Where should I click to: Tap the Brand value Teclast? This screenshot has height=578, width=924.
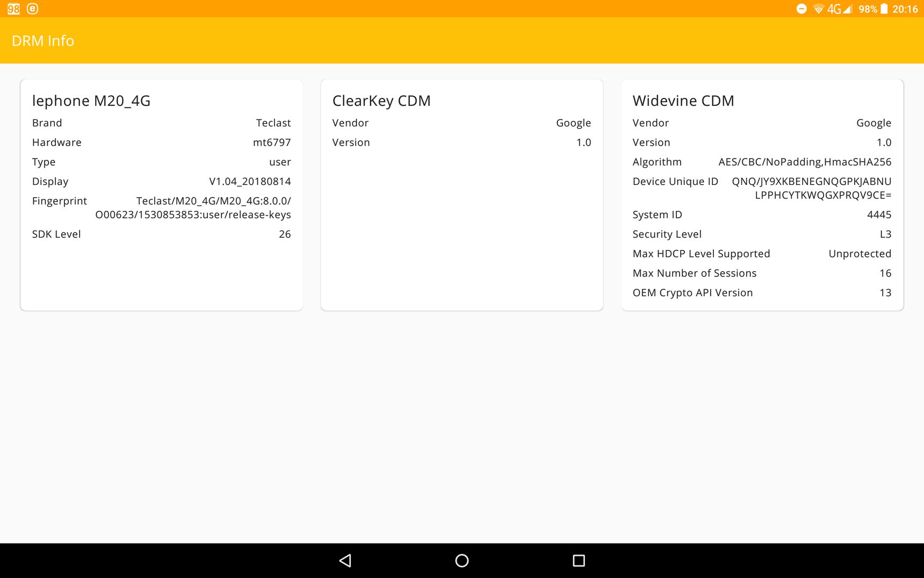[273, 123]
